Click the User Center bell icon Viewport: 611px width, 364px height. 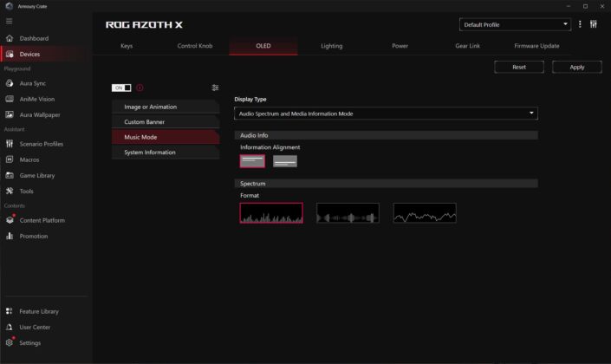(10, 327)
